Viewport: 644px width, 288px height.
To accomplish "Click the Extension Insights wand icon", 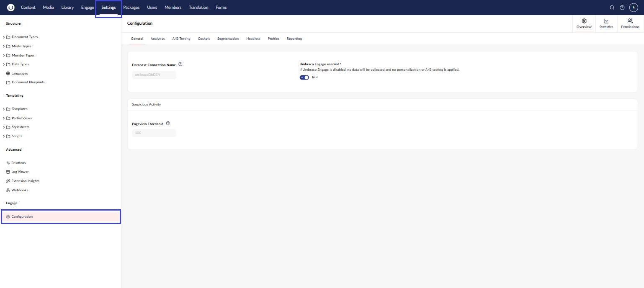I will [x=8, y=181].
